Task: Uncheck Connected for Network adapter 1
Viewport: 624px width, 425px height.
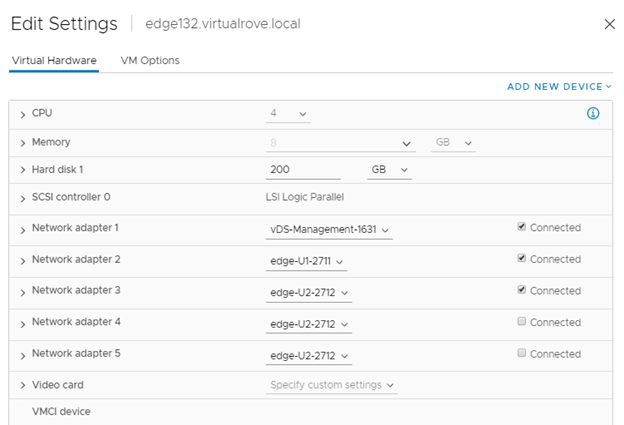Action: tap(522, 228)
